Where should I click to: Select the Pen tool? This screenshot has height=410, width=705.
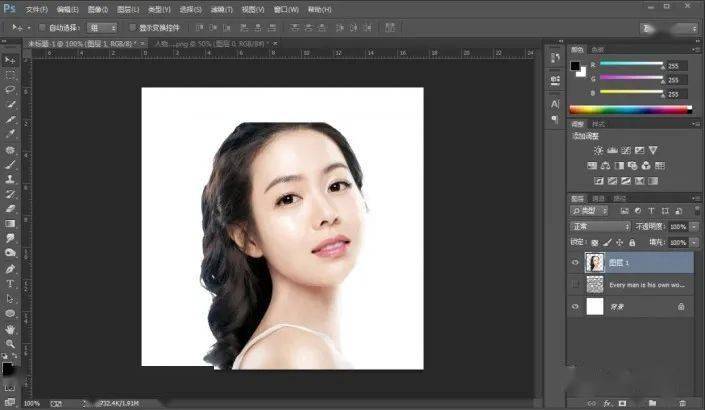10,269
